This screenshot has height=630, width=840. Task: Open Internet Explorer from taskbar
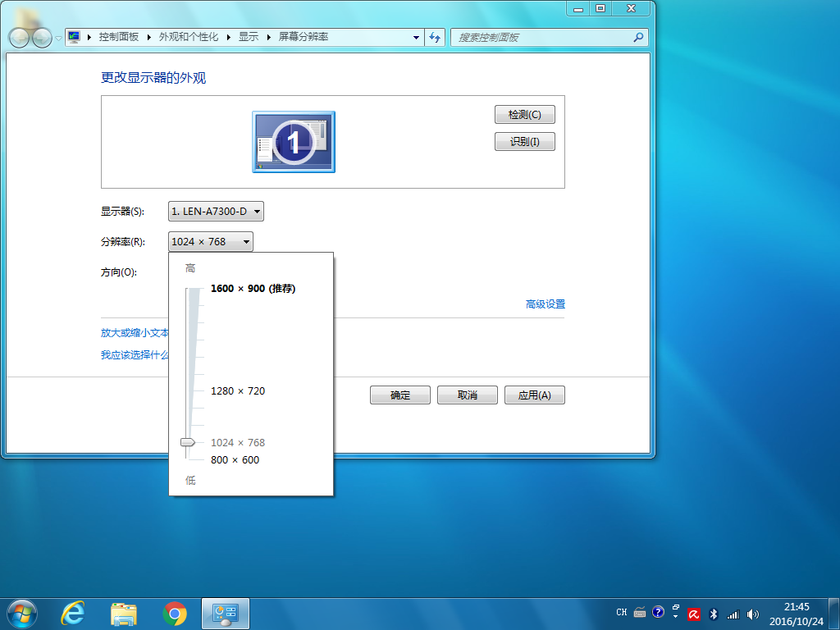tap(73, 614)
